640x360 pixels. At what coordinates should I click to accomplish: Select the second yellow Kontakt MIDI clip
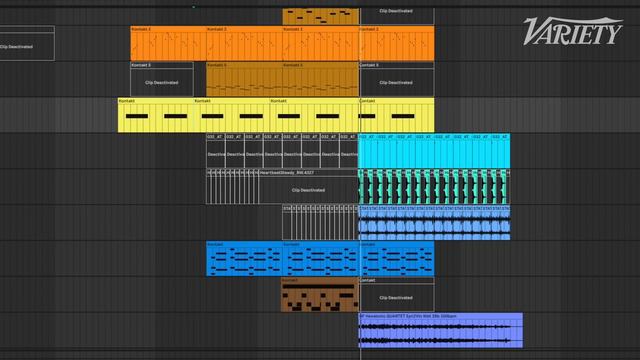tap(231, 115)
